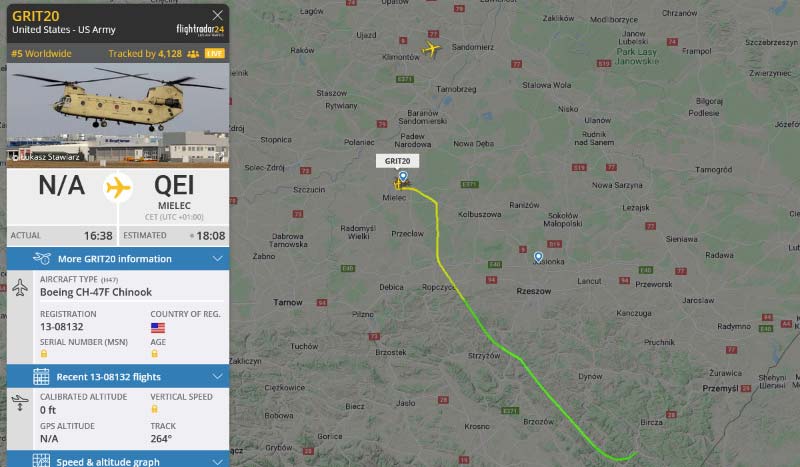Click the LIVE badge
The height and width of the screenshot is (467, 800).
coord(214,54)
